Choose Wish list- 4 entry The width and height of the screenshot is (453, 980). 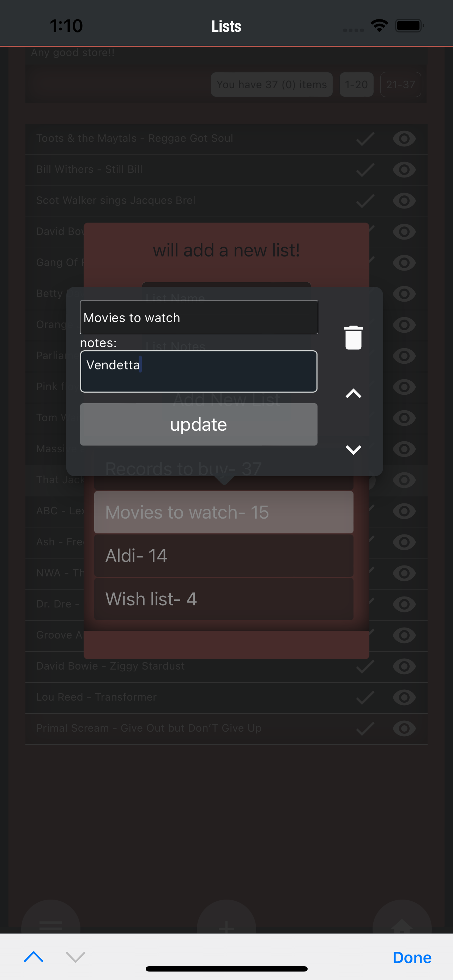click(x=224, y=599)
